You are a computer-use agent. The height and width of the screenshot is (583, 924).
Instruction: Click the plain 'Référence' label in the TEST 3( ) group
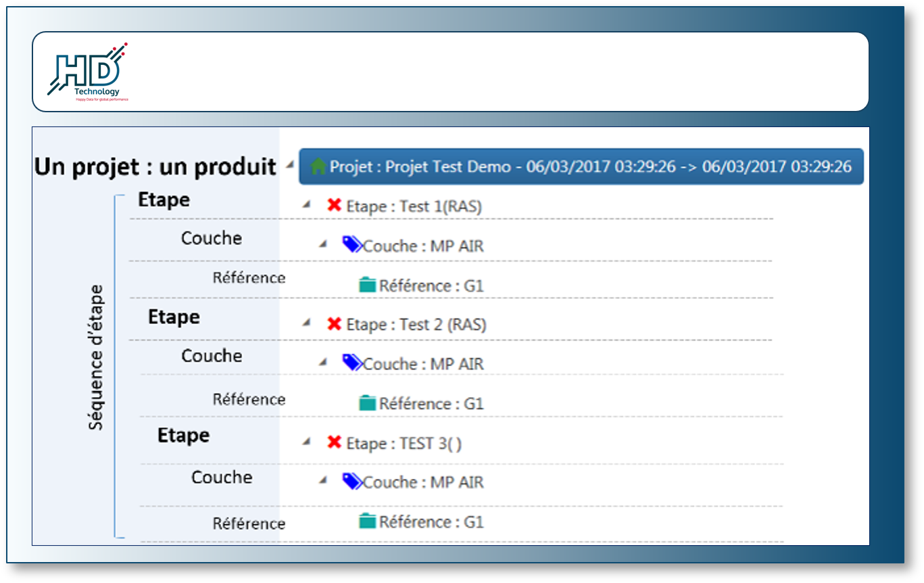click(x=249, y=523)
